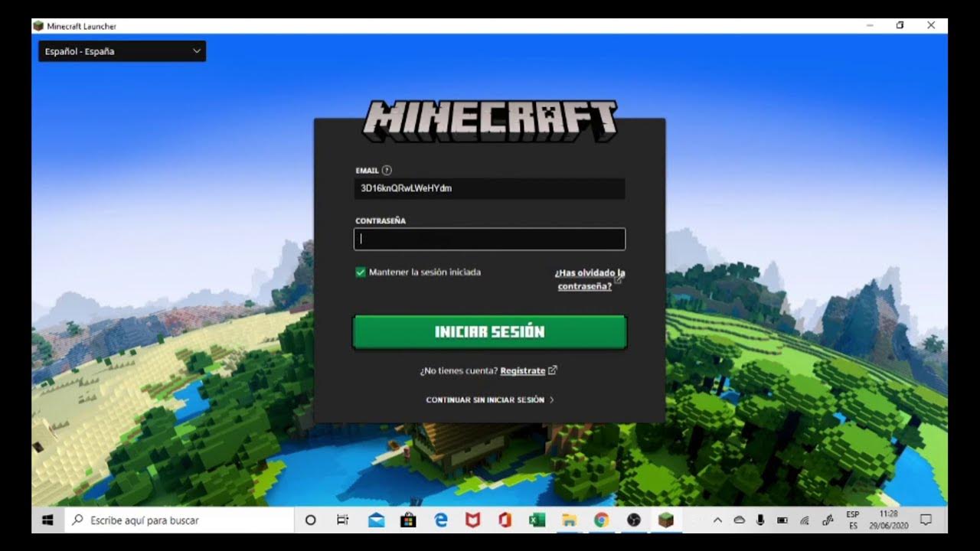Open the Mail app in taskbar
This screenshot has height=551, width=980.
tap(376, 520)
